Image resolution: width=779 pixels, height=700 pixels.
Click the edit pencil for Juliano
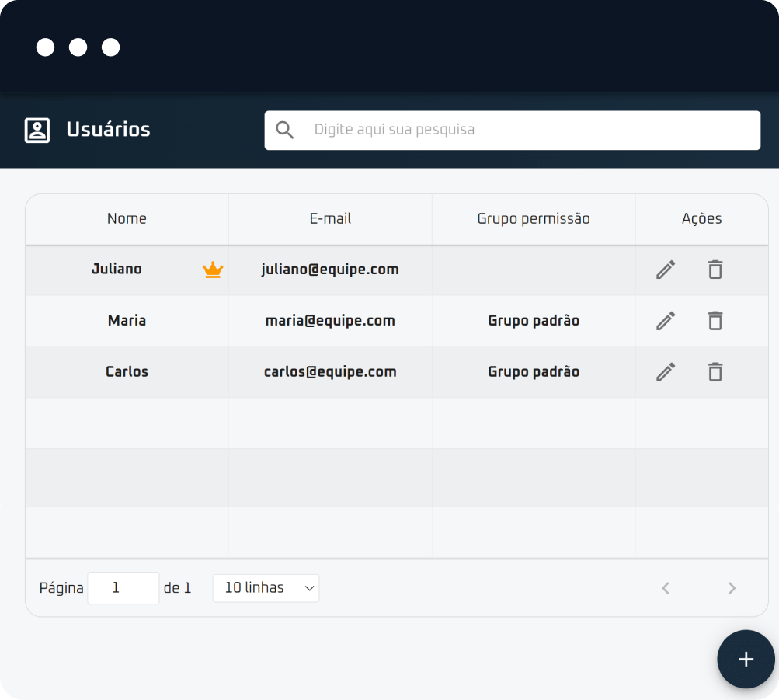(666, 270)
